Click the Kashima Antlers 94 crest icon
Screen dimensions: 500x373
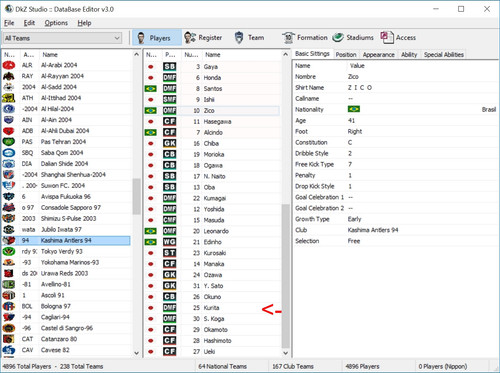tap(9, 240)
